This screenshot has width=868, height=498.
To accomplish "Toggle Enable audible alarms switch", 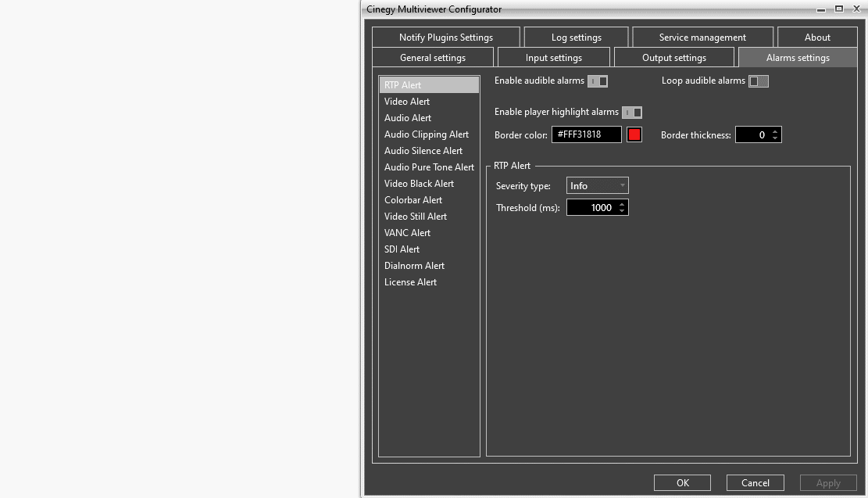I will 598,81.
